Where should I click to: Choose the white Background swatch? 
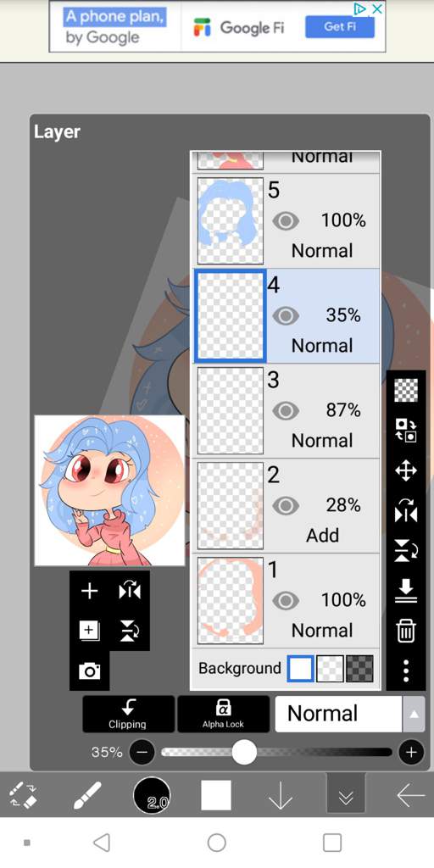coord(301,669)
